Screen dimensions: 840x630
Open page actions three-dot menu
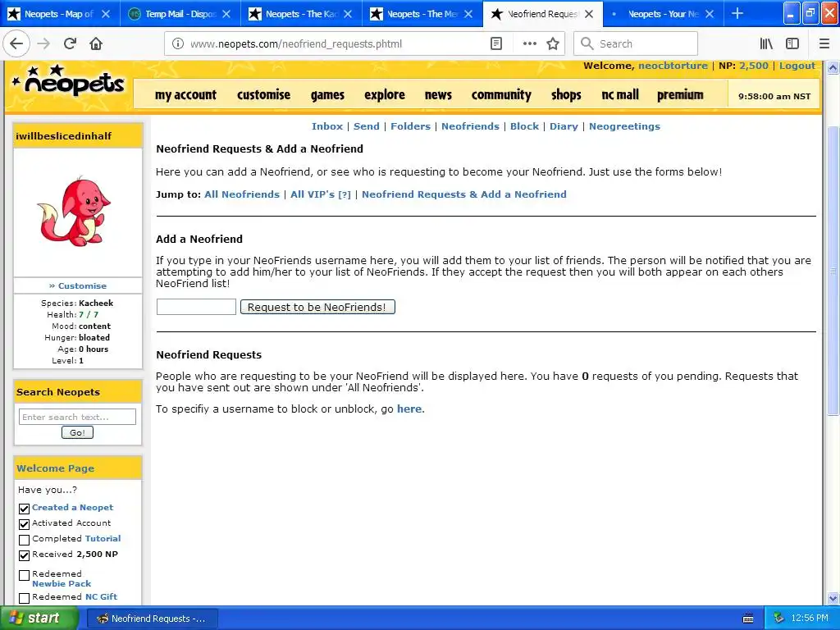coord(529,44)
